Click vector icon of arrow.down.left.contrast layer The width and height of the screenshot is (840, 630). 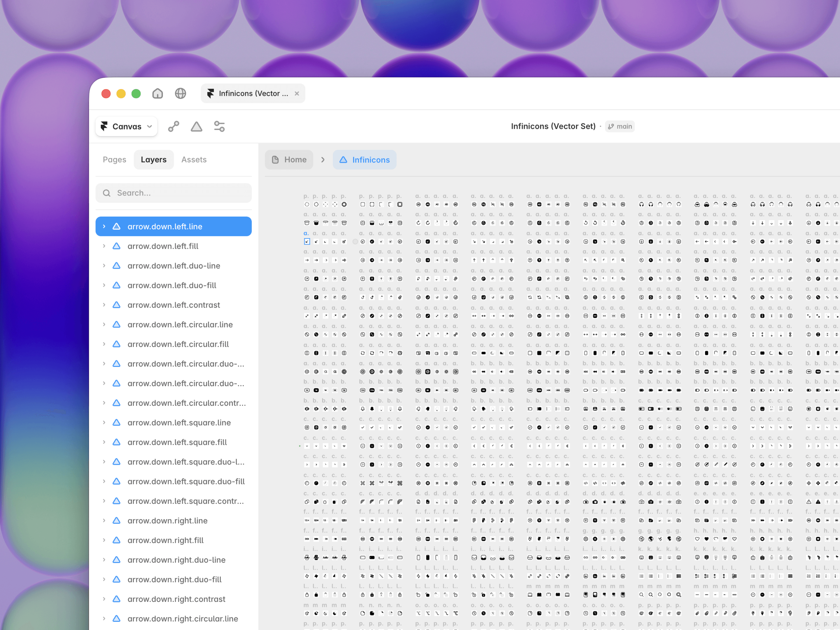click(117, 305)
